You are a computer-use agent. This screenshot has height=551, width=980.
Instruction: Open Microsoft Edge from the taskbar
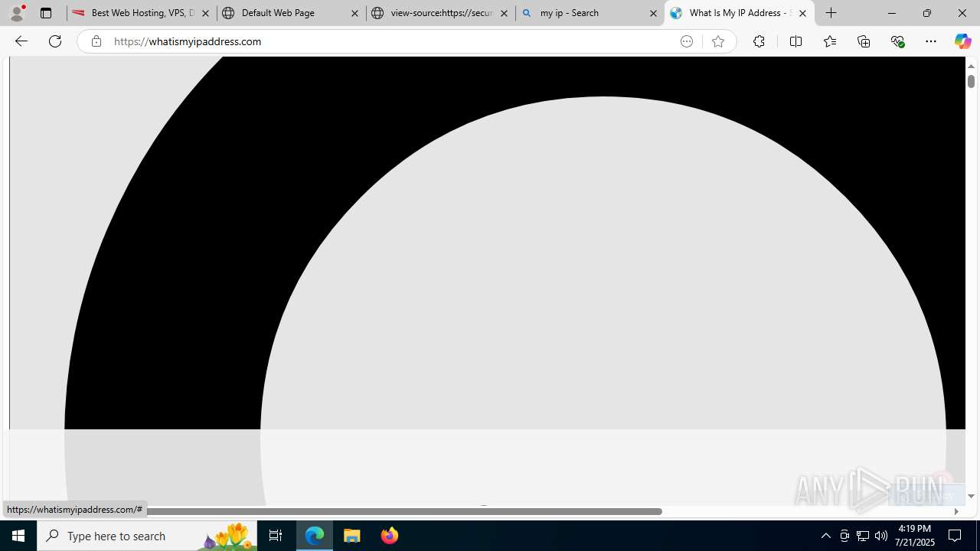315,536
